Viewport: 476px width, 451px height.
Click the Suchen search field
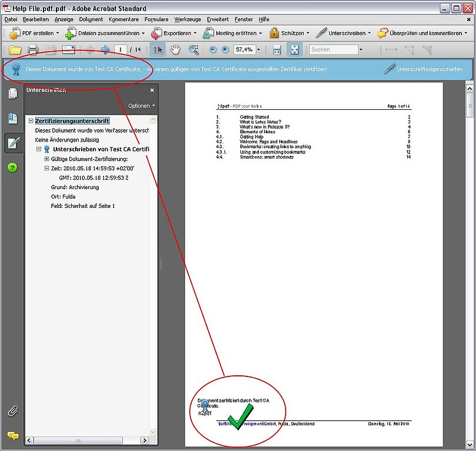coord(334,49)
